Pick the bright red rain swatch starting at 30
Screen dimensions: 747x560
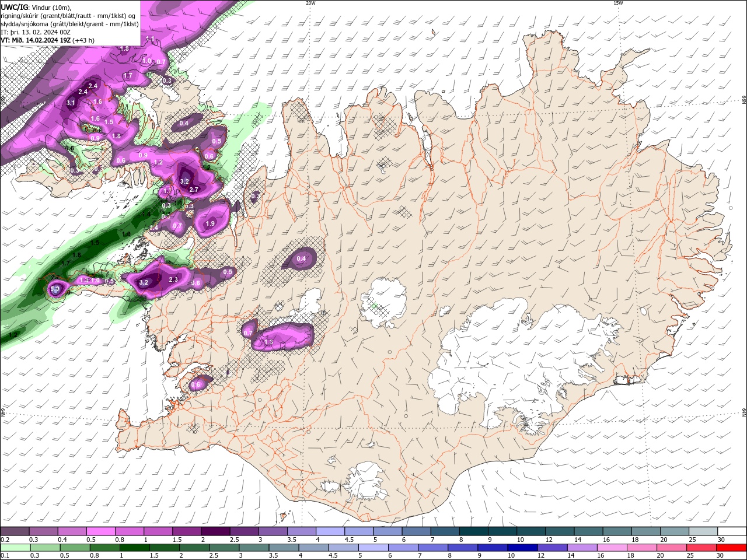point(731,548)
